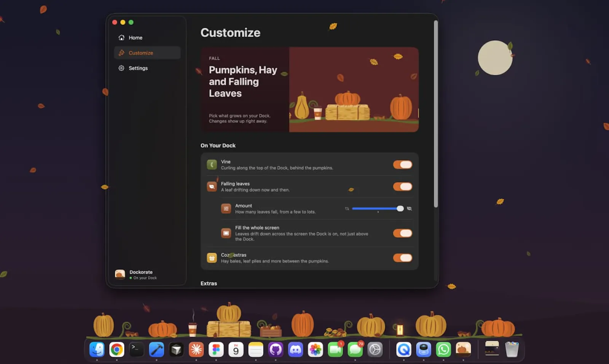The image size is (609, 364).
Task: Click the Fill the whole screen icon
Action: pos(226,233)
